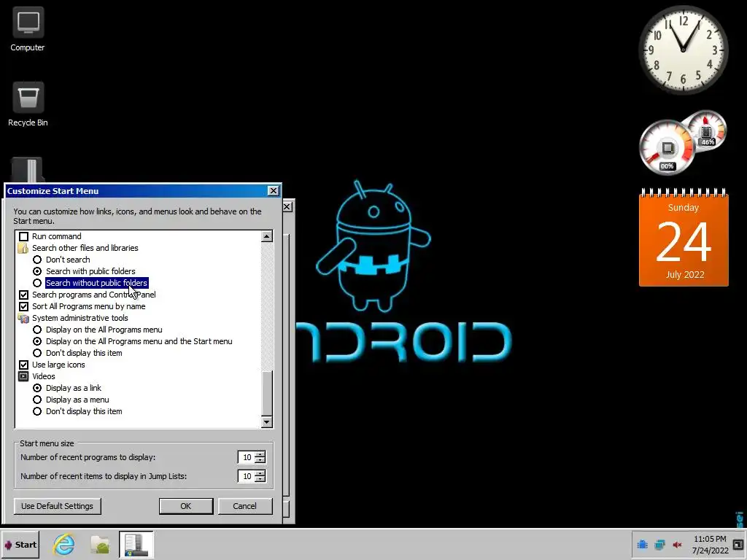Choose Don't display under System administrative tools
The width and height of the screenshot is (747, 560).
coord(37,354)
